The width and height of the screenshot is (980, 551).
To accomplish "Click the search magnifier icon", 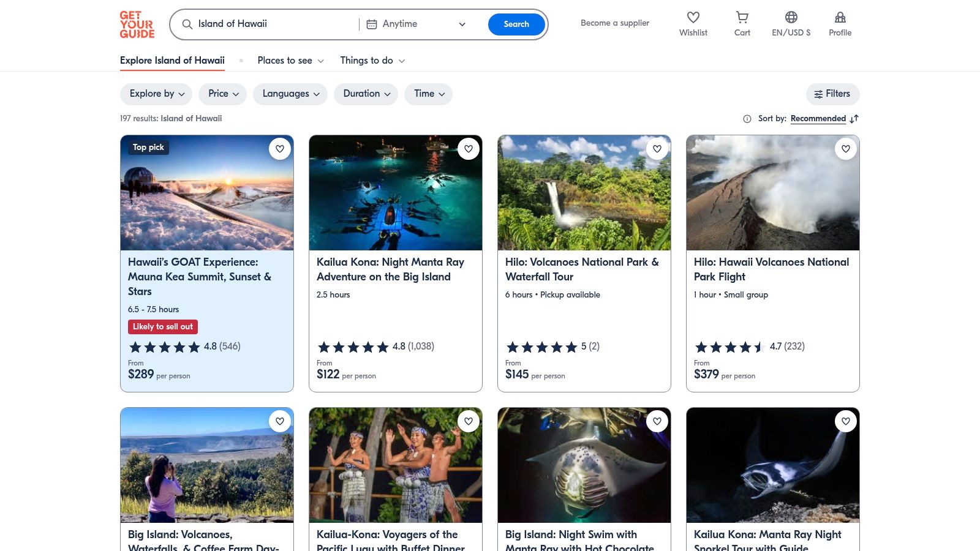I will pos(187,24).
